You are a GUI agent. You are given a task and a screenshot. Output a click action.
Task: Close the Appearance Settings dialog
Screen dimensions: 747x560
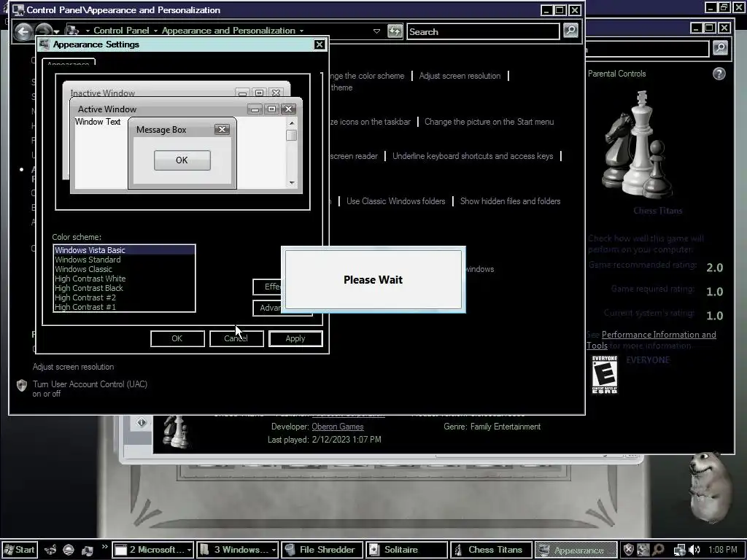coord(320,44)
